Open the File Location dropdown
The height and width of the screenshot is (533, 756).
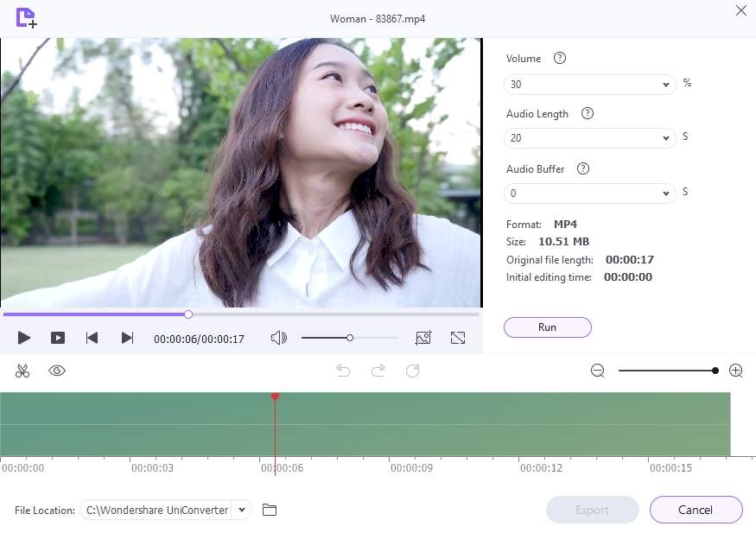(242, 510)
